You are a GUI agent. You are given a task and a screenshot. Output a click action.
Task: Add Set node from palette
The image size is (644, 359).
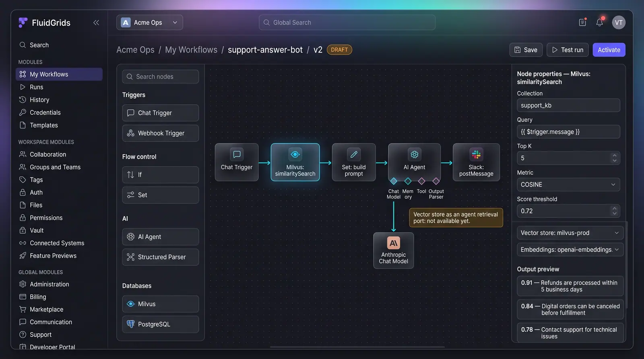pos(161,195)
